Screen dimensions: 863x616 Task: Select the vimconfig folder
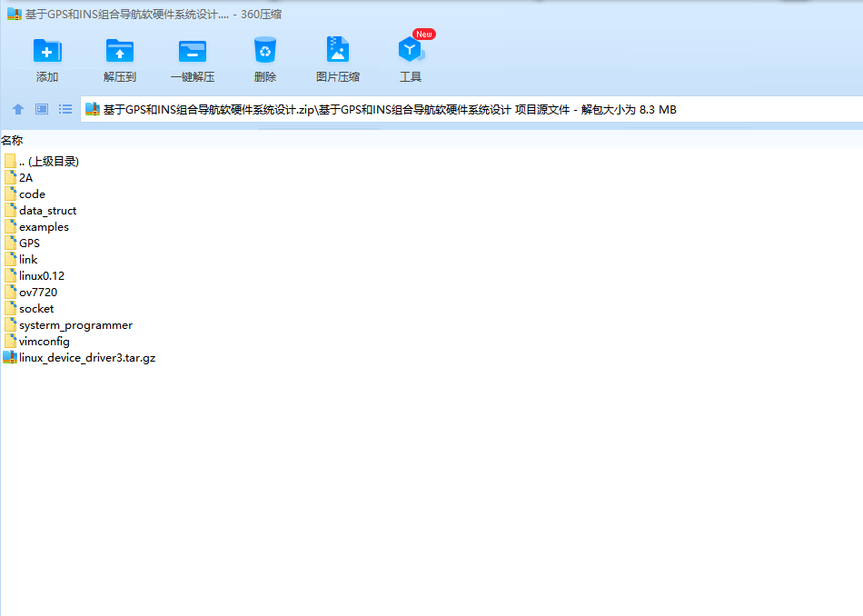[37, 342]
